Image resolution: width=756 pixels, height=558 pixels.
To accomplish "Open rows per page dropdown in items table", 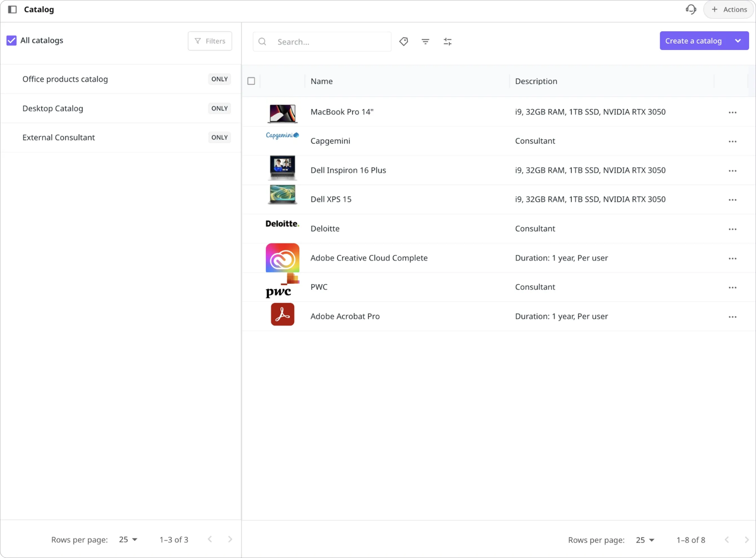I will click(645, 540).
